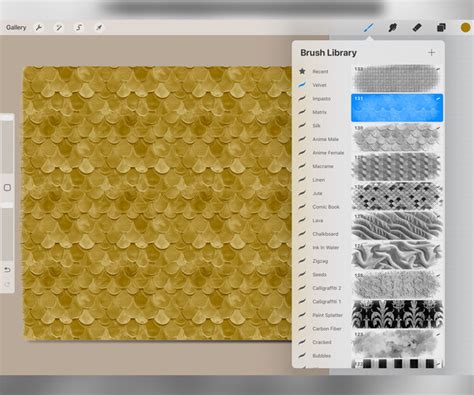The height and width of the screenshot is (395, 474).
Task: Open the Matrix brush set
Action: [319, 112]
